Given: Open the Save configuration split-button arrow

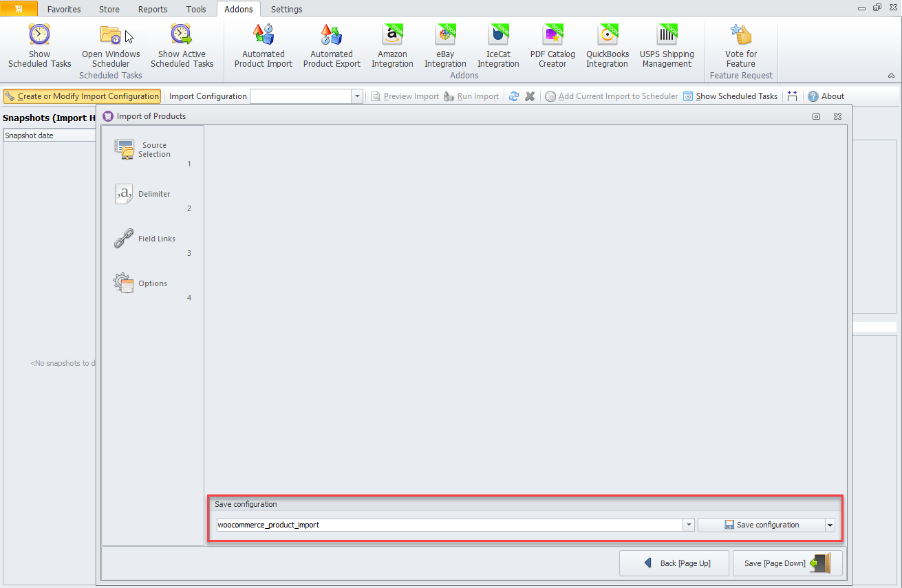Looking at the screenshot, I should tap(830, 525).
